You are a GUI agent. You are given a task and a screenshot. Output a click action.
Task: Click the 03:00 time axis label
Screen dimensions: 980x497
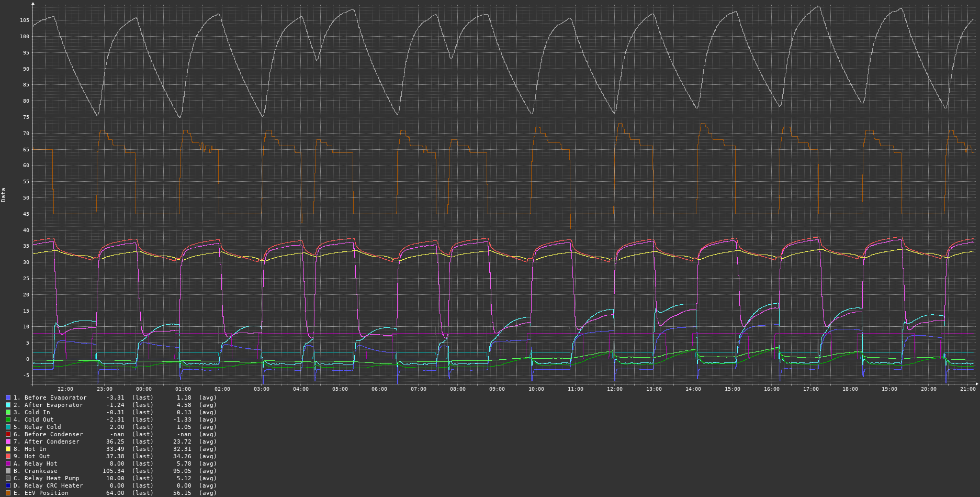coord(262,389)
